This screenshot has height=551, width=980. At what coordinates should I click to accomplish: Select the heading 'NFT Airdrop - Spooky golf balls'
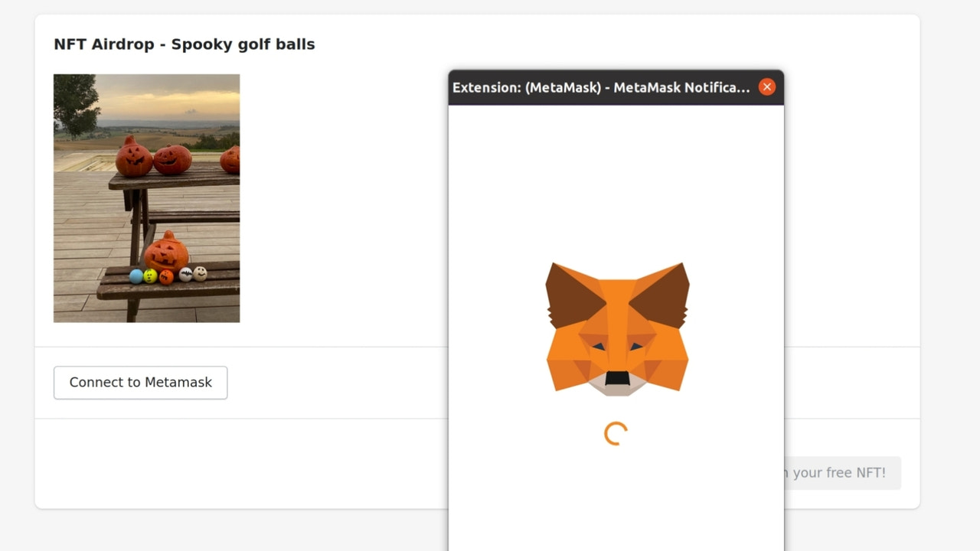click(184, 44)
